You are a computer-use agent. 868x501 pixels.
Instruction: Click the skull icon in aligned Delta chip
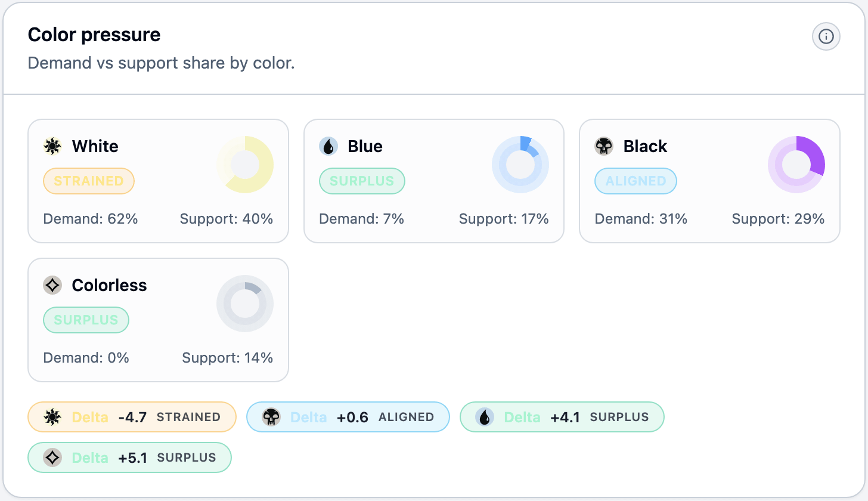[271, 417]
